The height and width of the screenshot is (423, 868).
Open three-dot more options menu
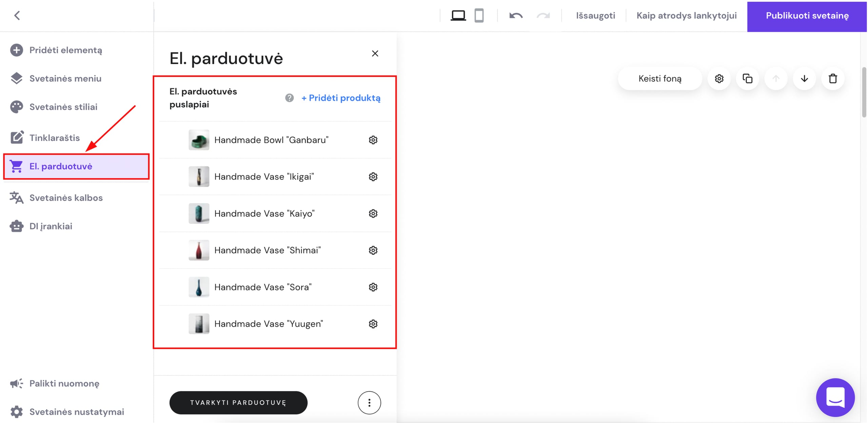pos(369,403)
